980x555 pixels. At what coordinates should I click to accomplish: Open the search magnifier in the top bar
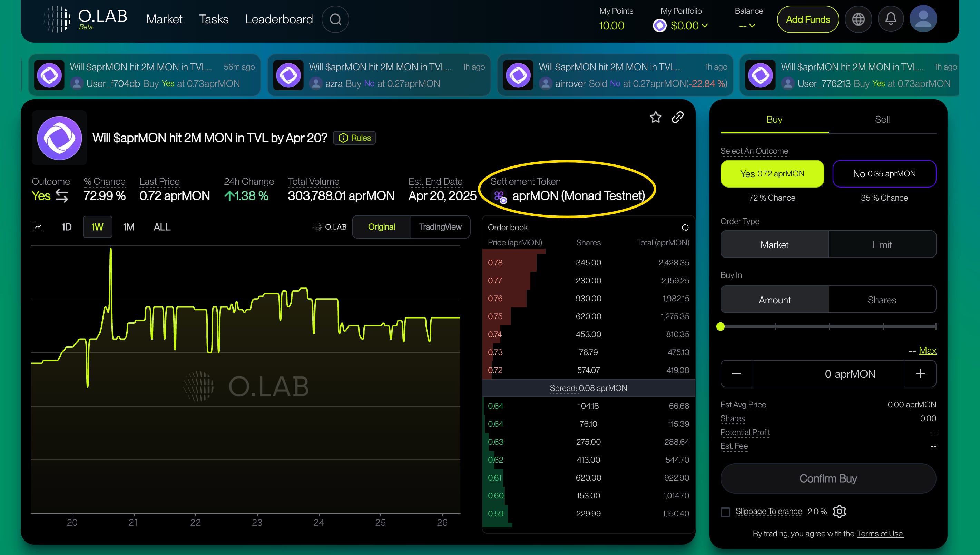335,19
